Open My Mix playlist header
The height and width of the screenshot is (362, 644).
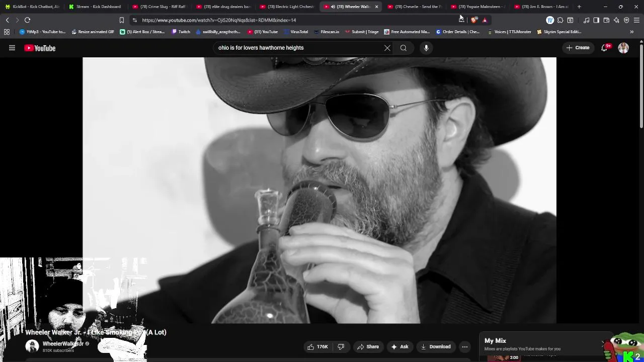(495, 341)
